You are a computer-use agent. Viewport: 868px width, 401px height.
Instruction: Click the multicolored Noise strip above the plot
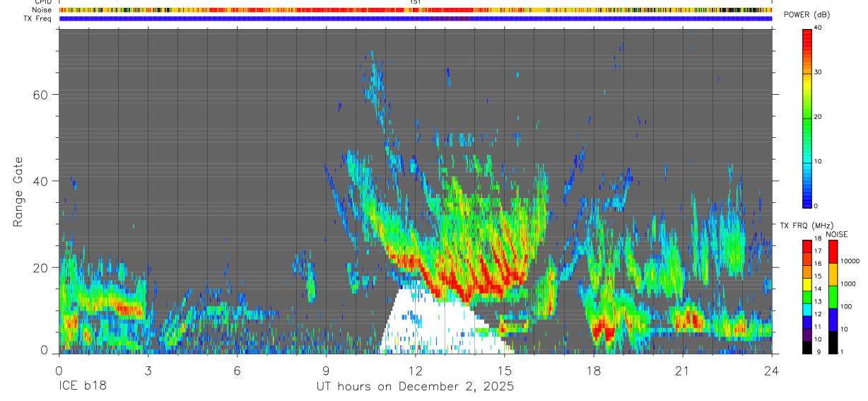coord(415,10)
